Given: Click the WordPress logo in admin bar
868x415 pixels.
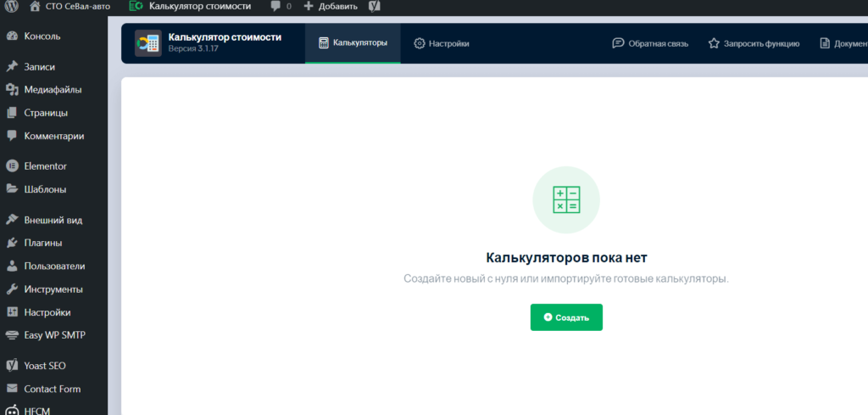Looking at the screenshot, I should [12, 7].
